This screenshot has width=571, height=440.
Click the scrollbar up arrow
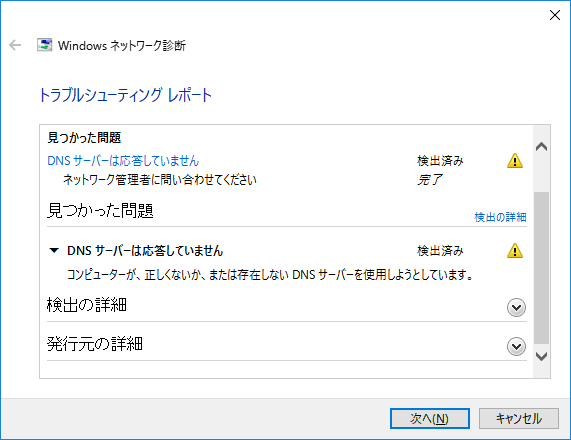point(542,147)
